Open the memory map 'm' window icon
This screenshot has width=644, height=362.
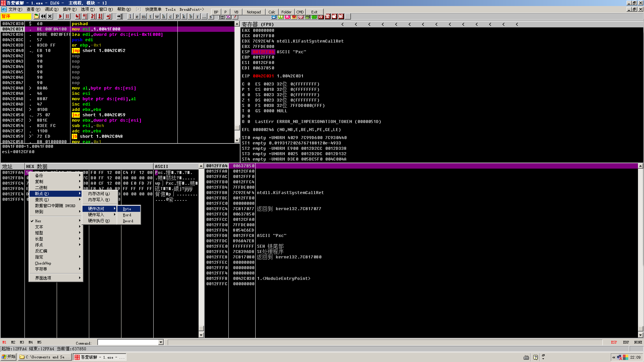144,16
